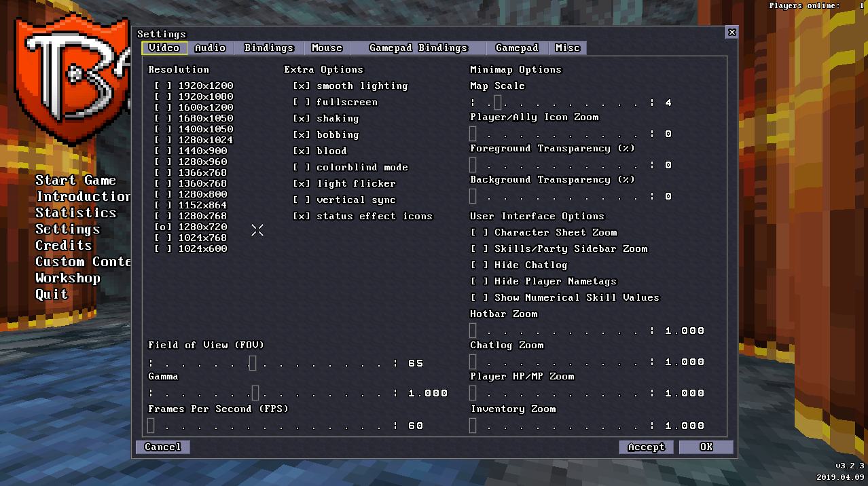Toggle vertical sync checkbox
Screen dimensions: 868x486
[x=302, y=200]
